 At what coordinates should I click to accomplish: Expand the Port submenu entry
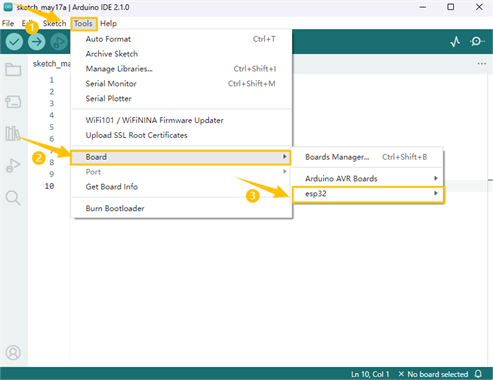click(182, 172)
